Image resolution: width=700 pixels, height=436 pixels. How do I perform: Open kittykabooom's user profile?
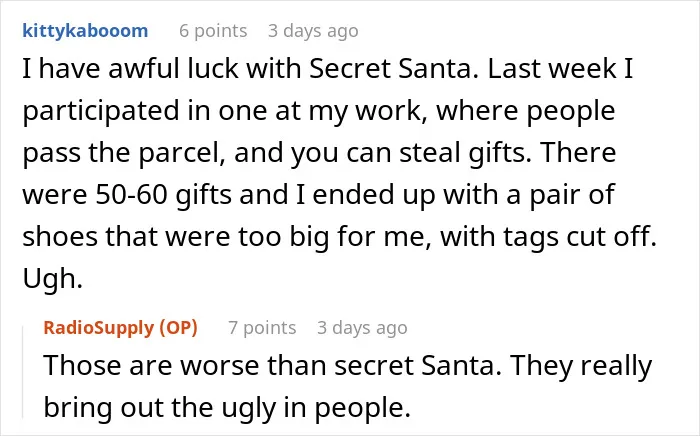(85, 31)
